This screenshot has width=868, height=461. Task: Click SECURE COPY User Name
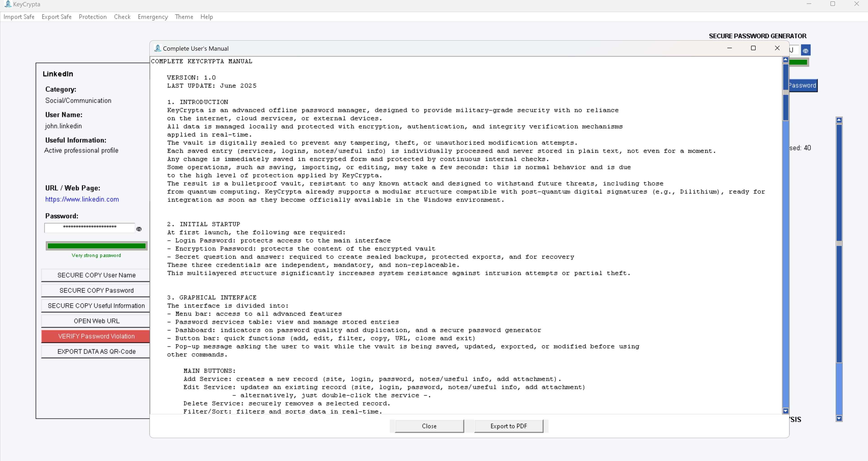[96, 275]
